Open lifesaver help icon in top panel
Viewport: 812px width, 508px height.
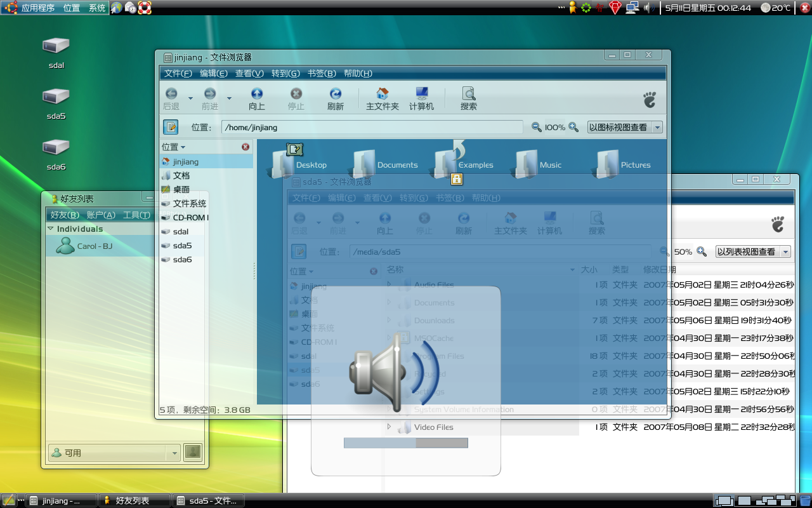coord(145,8)
